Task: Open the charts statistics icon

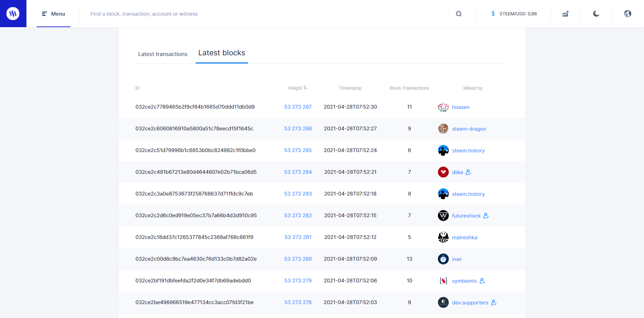Action: click(x=565, y=14)
